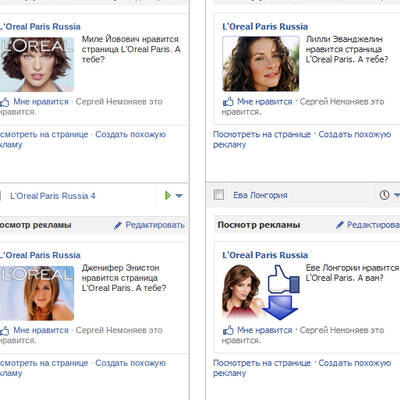Click Редактировать in the left ad preview
Viewport: 400px width, 400px height.
155,225
